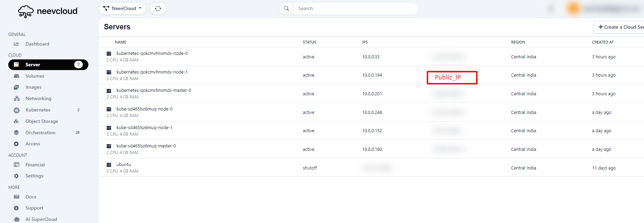This screenshot has width=644, height=223.
Task: Select the Server menu item
Action: (x=33, y=65)
